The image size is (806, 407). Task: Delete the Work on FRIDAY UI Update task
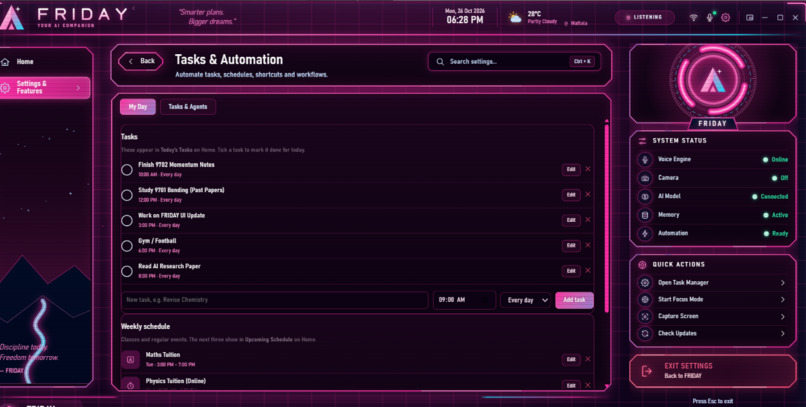588,219
